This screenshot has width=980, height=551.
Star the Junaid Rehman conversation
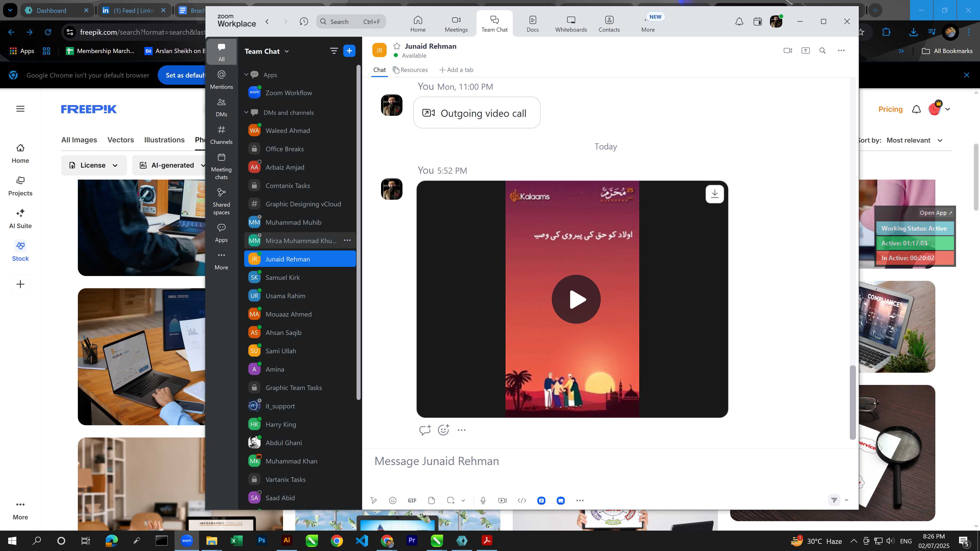(397, 46)
